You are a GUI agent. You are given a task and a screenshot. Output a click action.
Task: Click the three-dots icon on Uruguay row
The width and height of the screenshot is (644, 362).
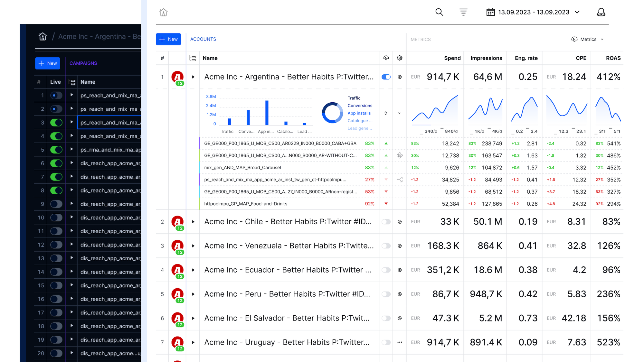[x=400, y=342]
